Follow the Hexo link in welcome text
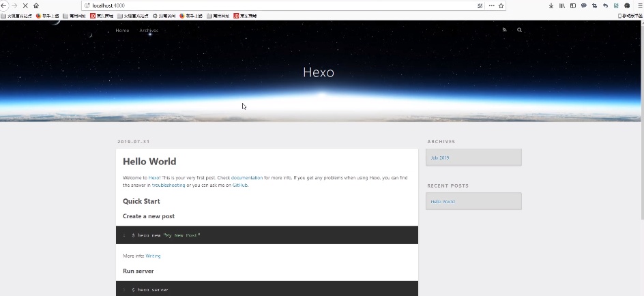The width and height of the screenshot is (644, 296). [x=154, y=178]
